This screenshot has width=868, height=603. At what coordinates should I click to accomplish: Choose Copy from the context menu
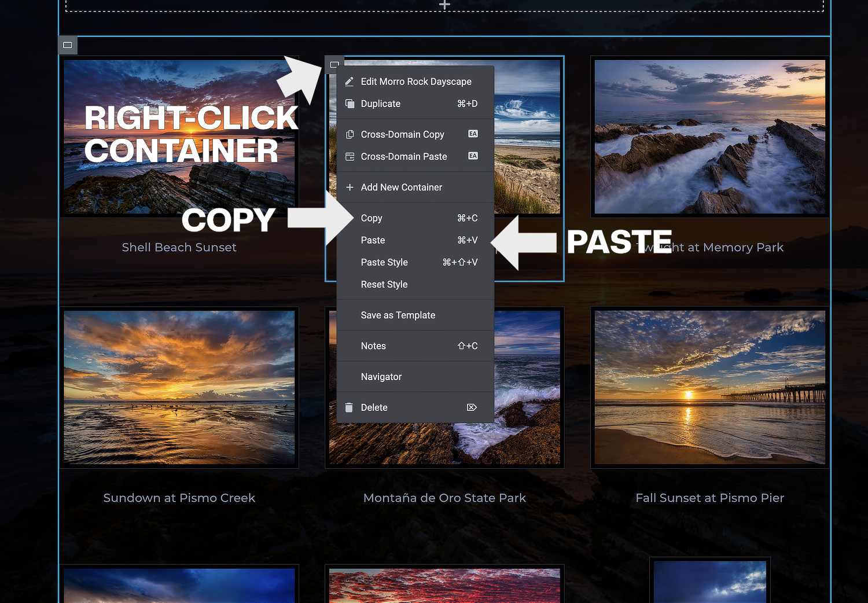pyautogui.click(x=371, y=218)
